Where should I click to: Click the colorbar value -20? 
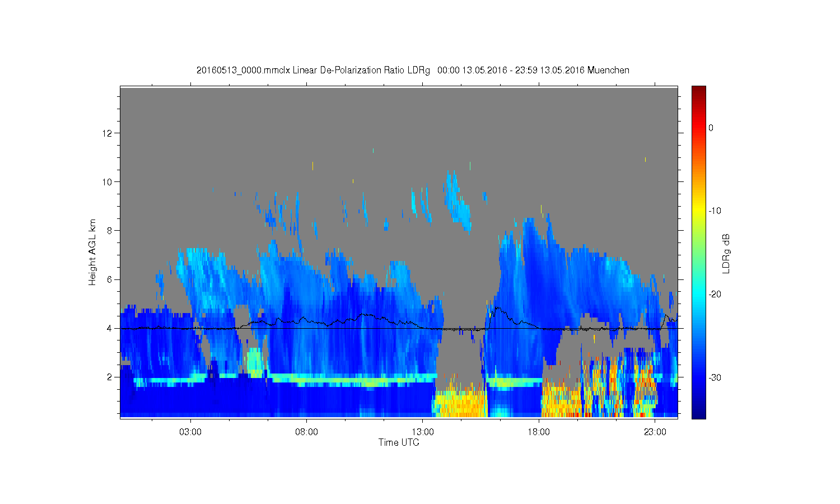pos(715,295)
